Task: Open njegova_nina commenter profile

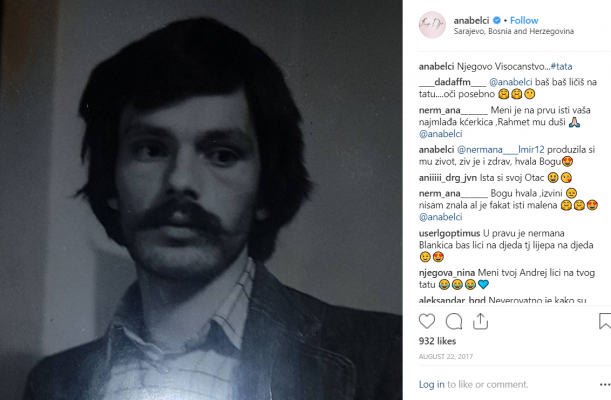Action: (447, 273)
